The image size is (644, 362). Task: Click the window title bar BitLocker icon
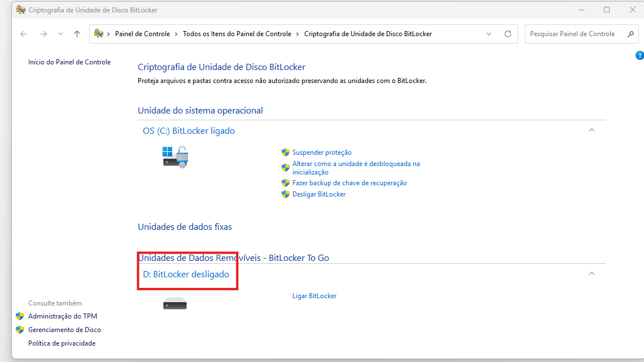(20, 10)
